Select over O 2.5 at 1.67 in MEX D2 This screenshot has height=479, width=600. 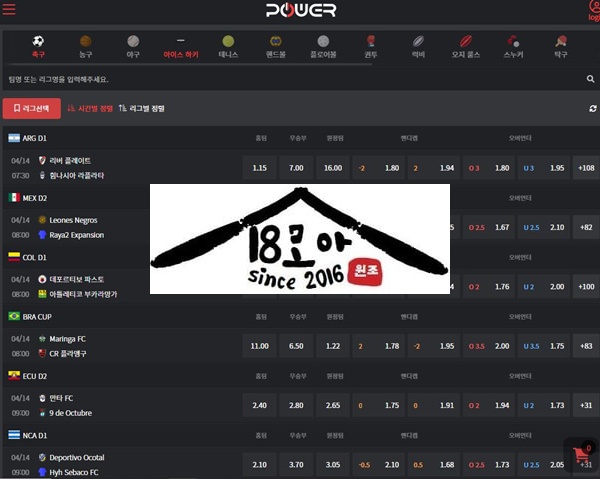(489, 227)
